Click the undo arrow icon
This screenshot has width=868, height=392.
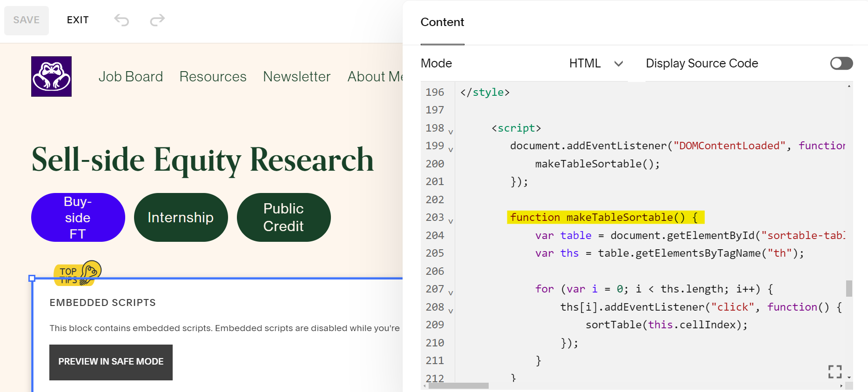click(x=121, y=20)
